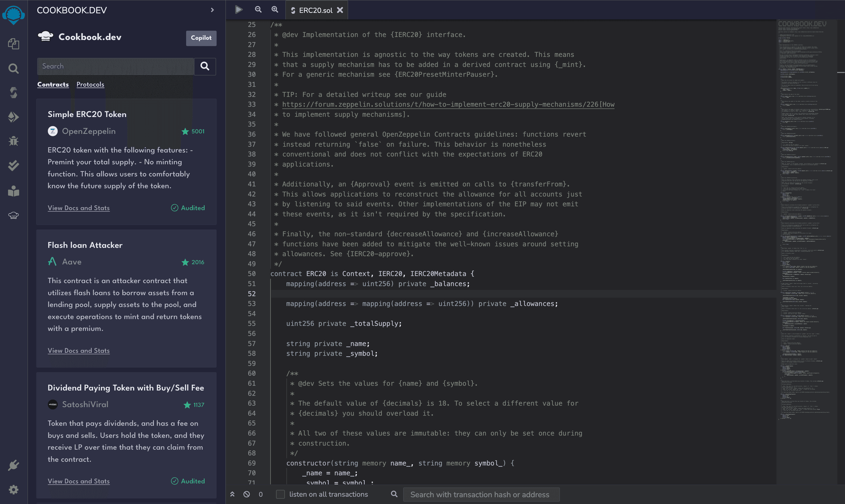
Task: Zoom out the editor font
Action: [x=258, y=10]
